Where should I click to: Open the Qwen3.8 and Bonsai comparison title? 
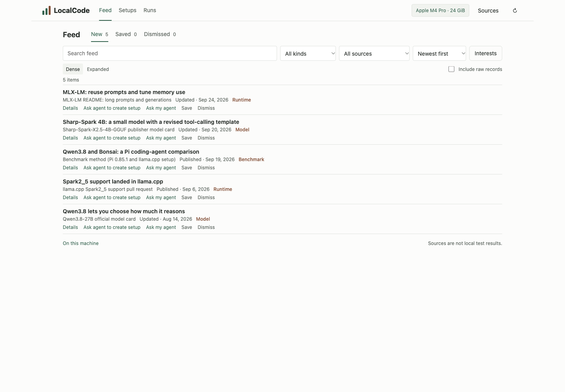[x=131, y=152]
